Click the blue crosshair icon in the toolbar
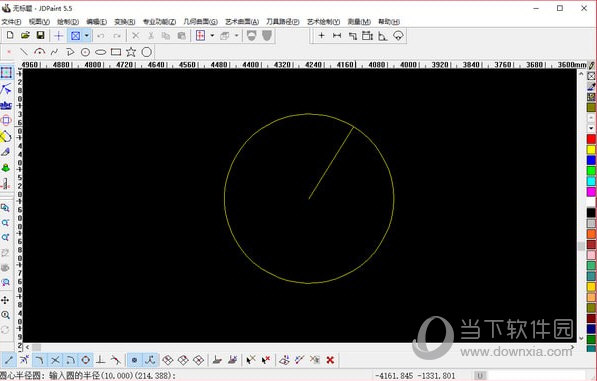597x381 pixels. (59, 36)
